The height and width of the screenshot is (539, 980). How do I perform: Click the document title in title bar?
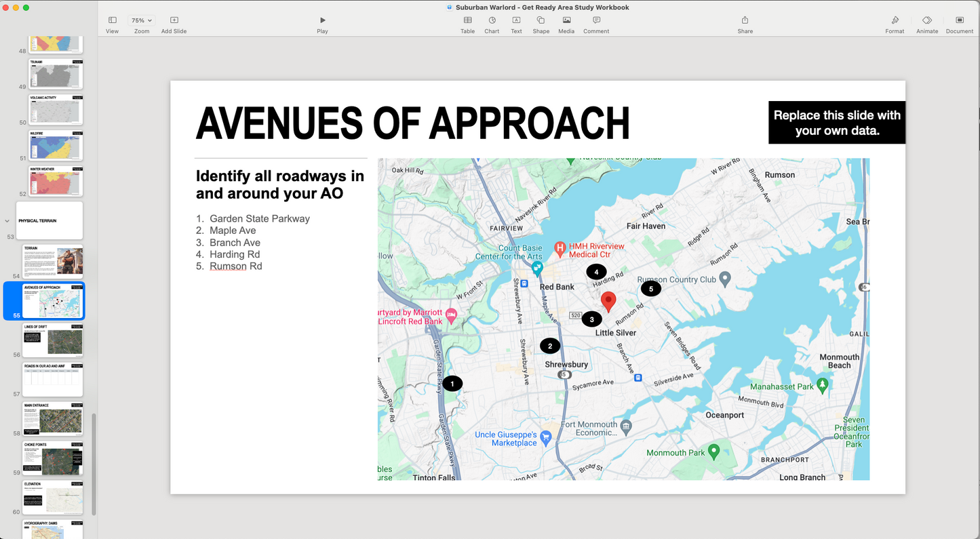(x=542, y=7)
